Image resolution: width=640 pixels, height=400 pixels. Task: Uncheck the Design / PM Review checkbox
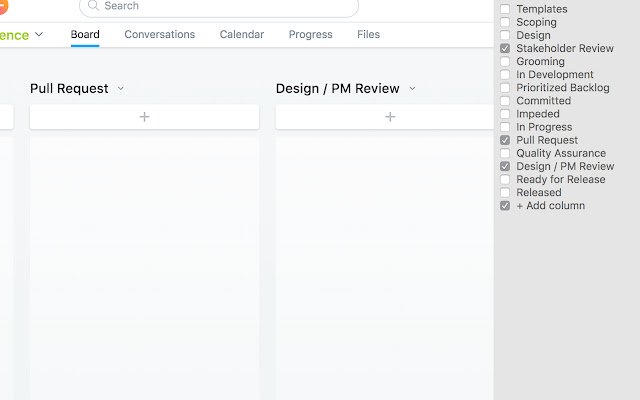(505, 166)
